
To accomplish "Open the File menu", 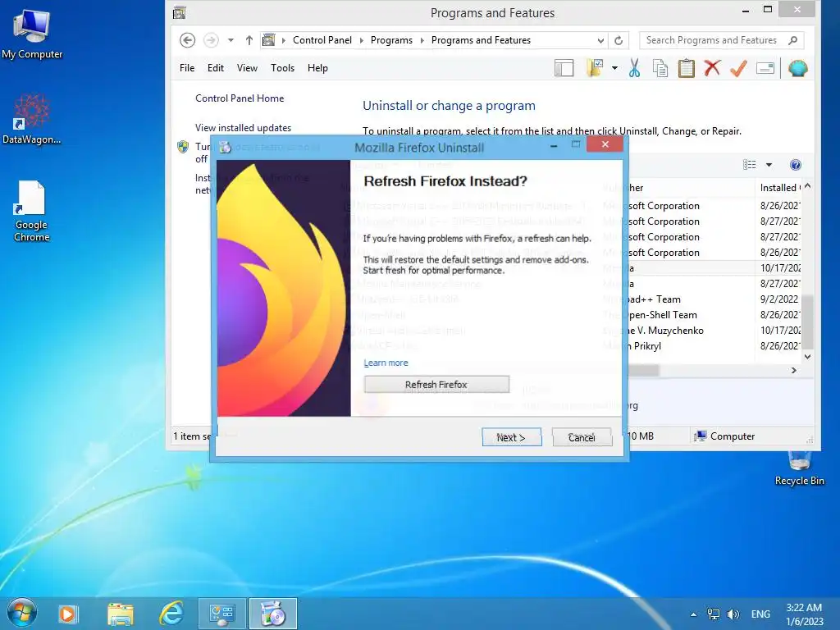I will coord(187,68).
